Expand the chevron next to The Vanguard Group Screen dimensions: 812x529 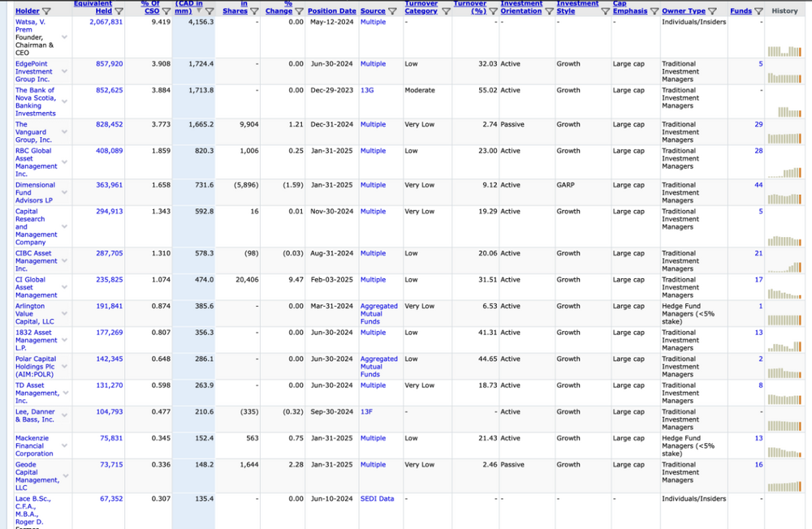(x=64, y=132)
